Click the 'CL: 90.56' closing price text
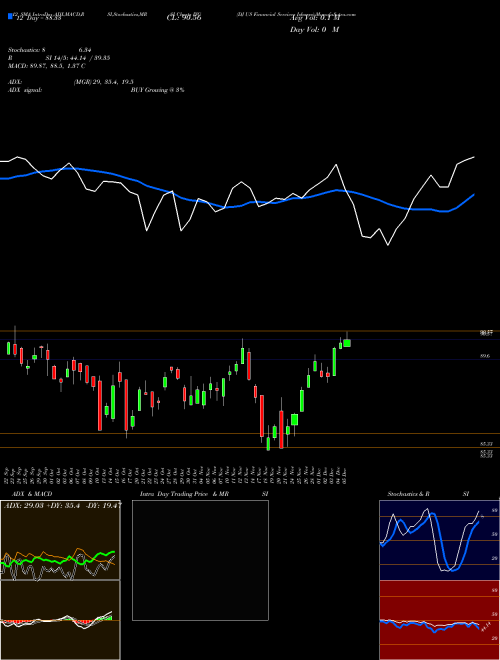500x660 pixels. click(184, 18)
